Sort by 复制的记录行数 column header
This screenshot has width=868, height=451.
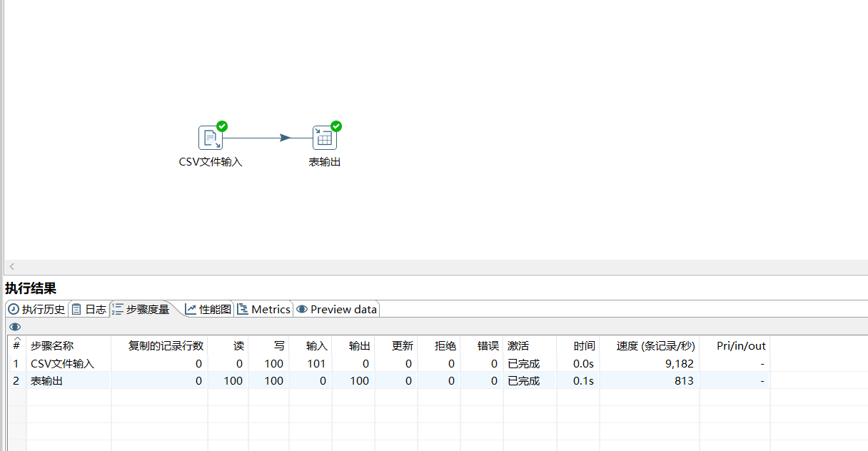(x=159, y=345)
